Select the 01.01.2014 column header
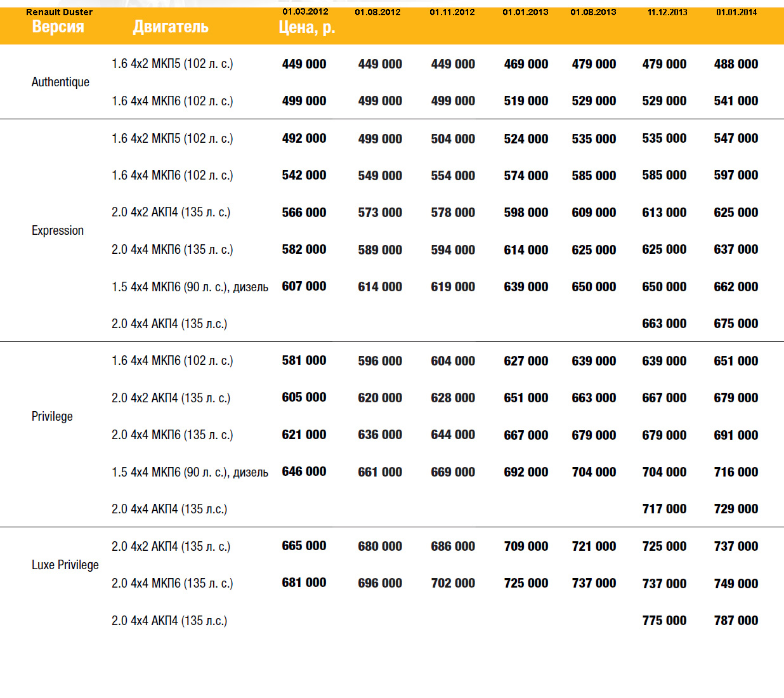Screen dimensions: 784x698 tap(736, 12)
